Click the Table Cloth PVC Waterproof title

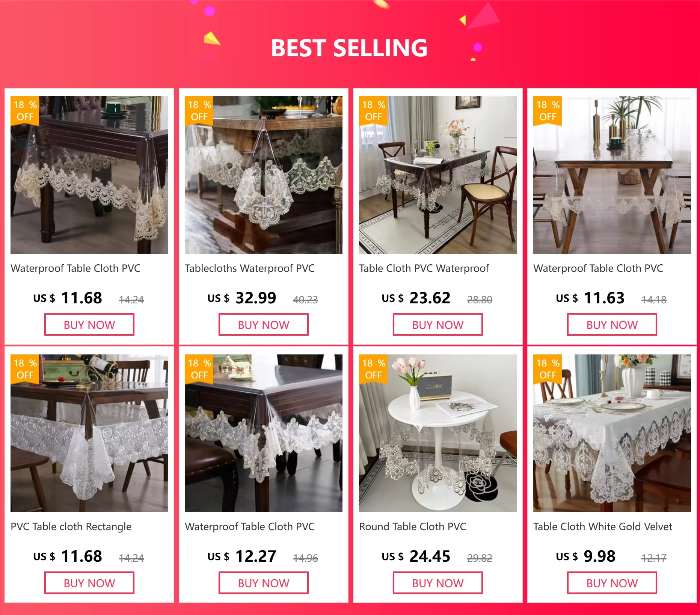(424, 268)
